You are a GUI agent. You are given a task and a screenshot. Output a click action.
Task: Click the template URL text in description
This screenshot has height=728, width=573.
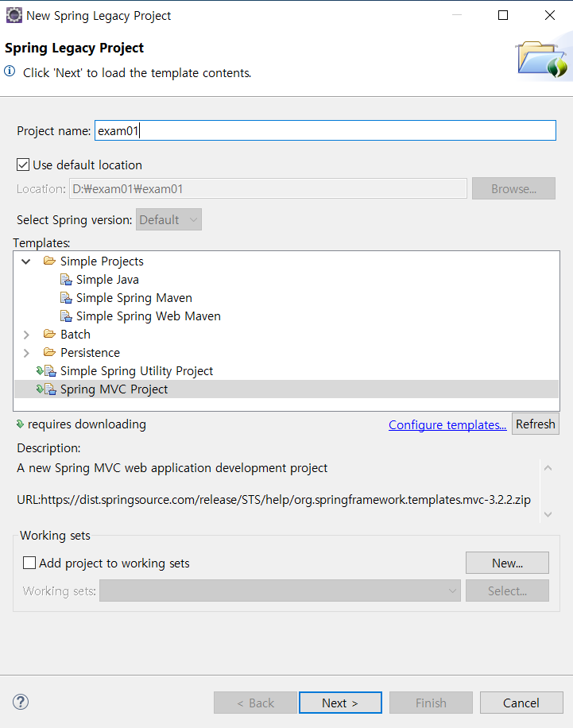273,500
